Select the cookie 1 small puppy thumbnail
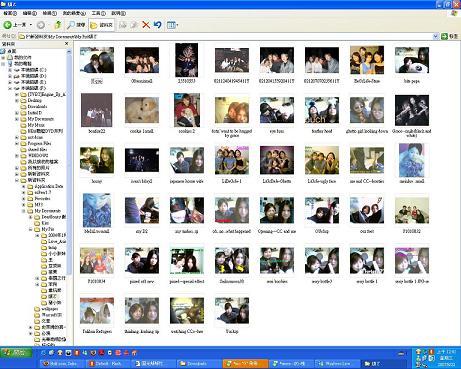Viewport: 461px width, 369px height. pos(142,110)
